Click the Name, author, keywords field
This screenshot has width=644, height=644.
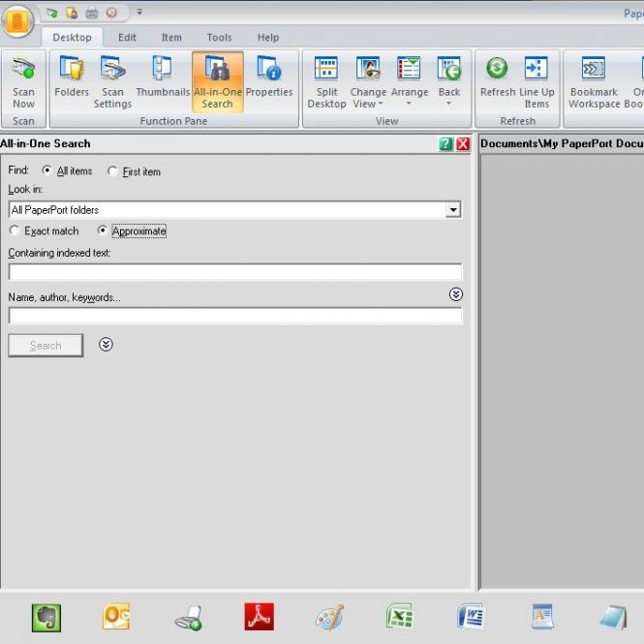tap(235, 316)
